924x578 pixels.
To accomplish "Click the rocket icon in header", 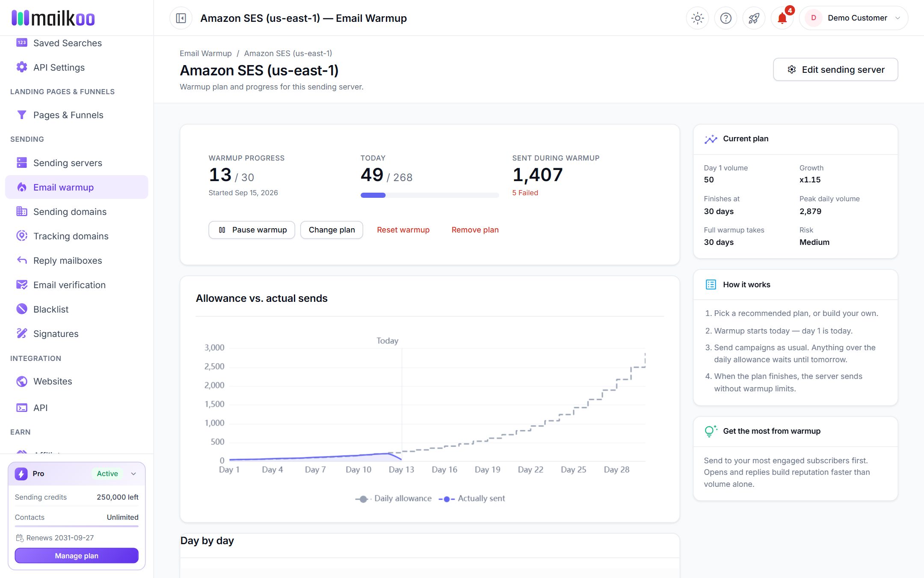I will point(754,18).
